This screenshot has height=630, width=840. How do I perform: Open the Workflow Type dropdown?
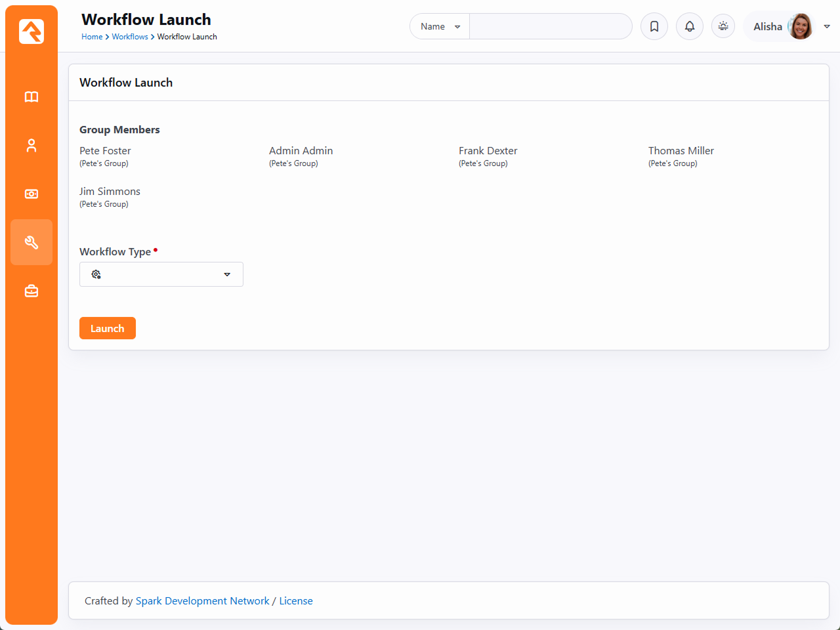point(161,274)
